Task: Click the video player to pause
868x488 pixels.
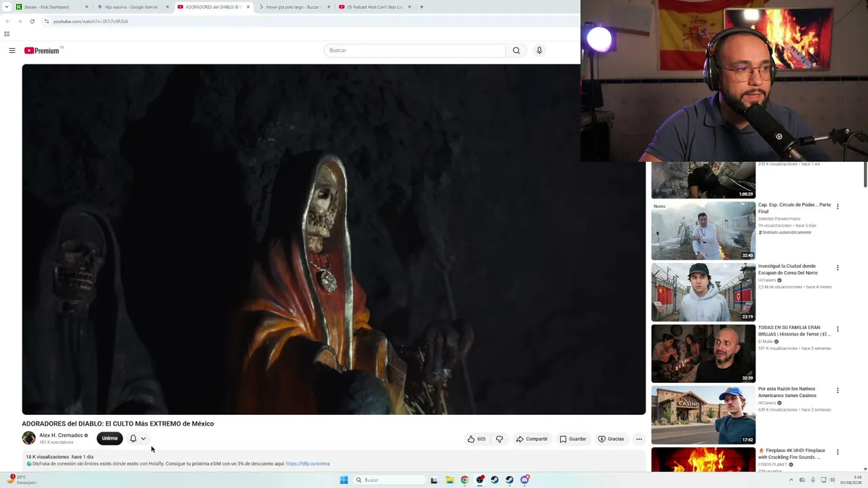Action: pos(334,239)
